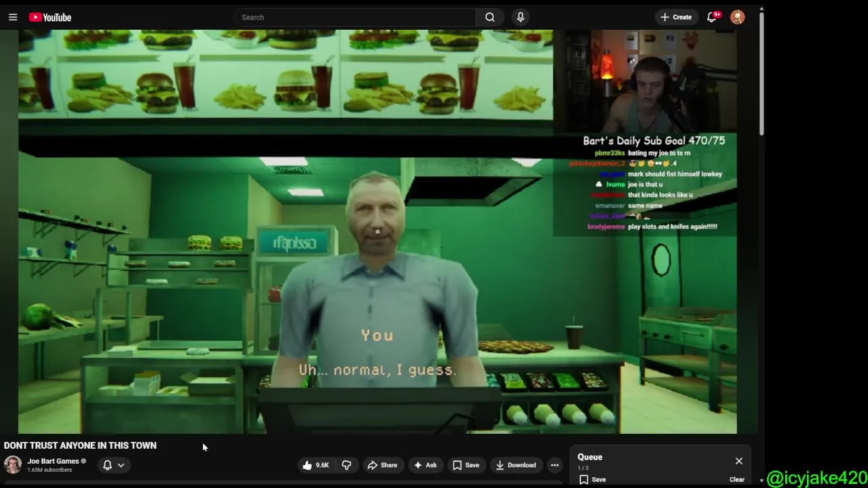
Task: Expand the subscription notification chevron dropdown
Action: [x=121, y=465]
